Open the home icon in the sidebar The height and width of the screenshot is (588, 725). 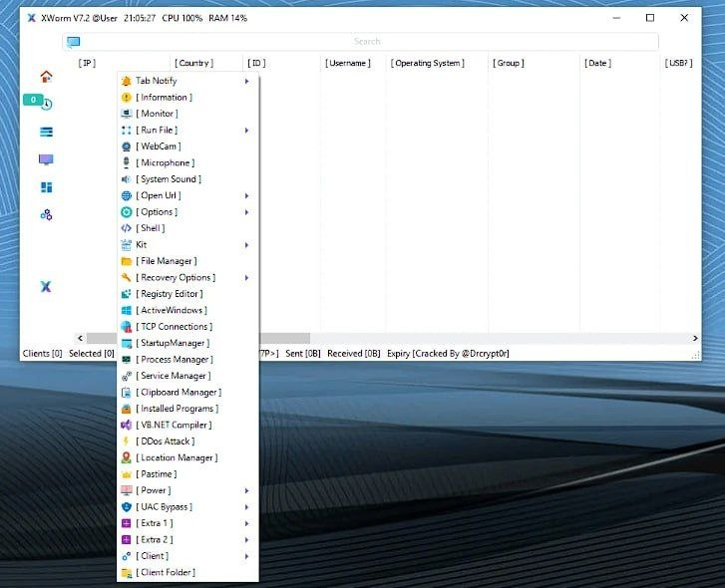46,76
